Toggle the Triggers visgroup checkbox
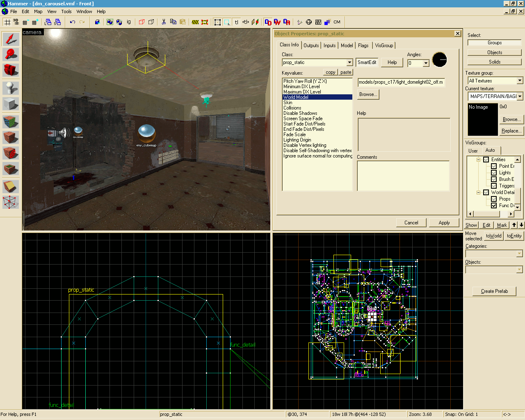This screenshot has width=525, height=420. (x=494, y=186)
